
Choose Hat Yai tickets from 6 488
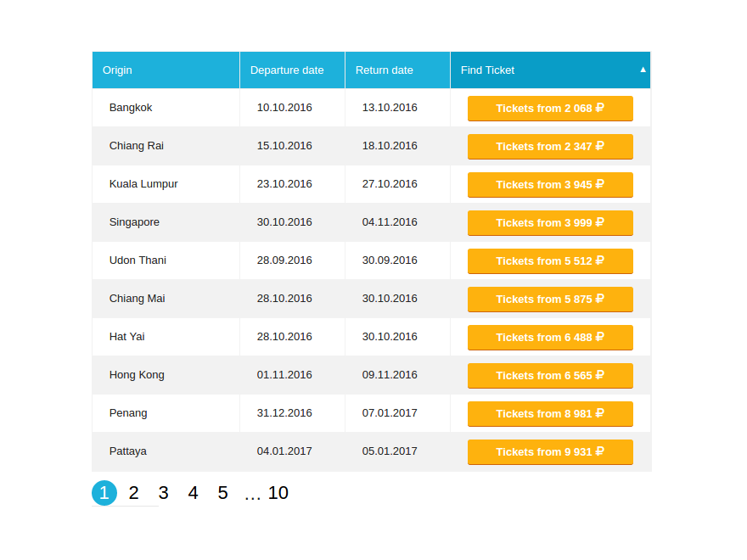[550, 338]
